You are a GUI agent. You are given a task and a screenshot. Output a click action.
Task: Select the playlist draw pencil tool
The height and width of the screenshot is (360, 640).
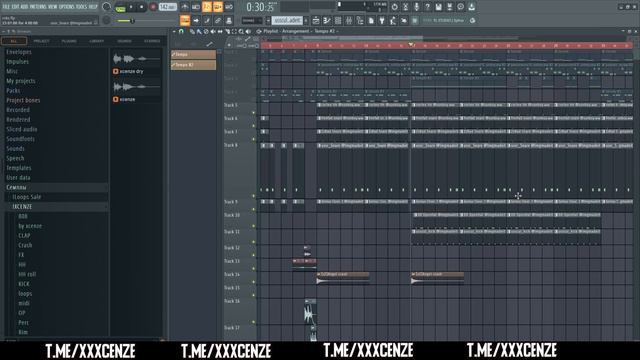tap(192, 31)
